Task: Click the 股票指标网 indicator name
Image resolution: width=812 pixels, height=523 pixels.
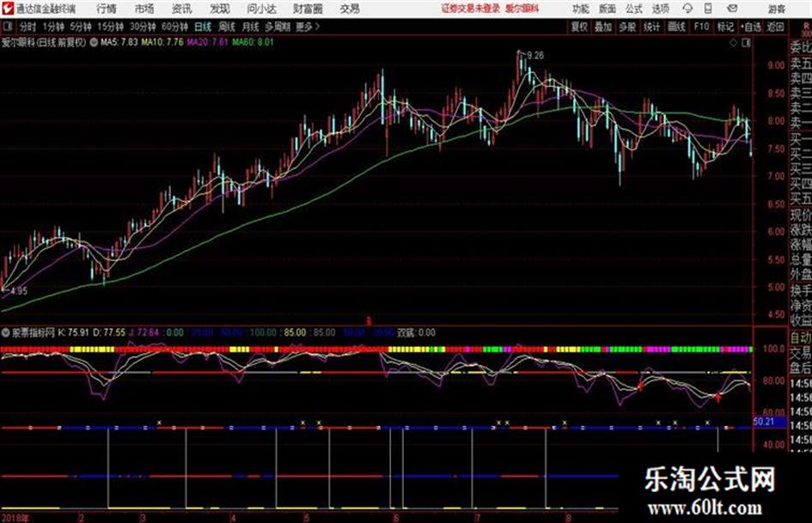Action: (34, 332)
